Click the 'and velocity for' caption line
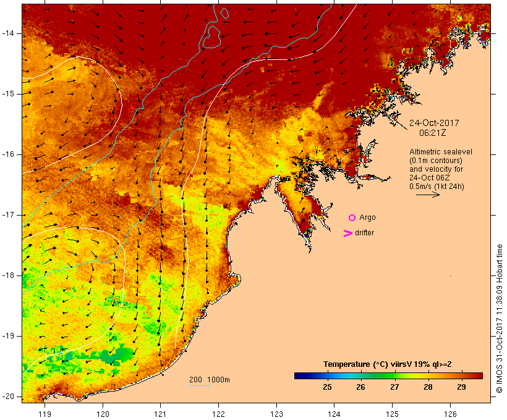Screen dimensions: 507x420 coord(436,169)
